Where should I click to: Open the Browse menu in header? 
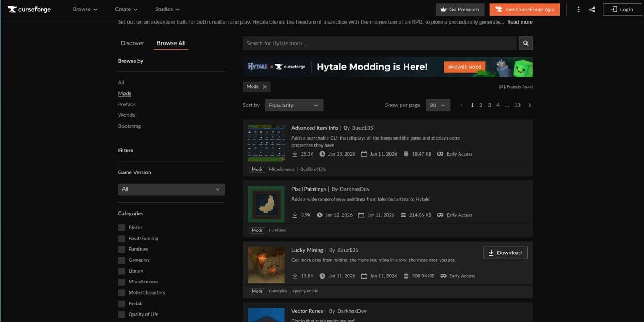point(85,9)
